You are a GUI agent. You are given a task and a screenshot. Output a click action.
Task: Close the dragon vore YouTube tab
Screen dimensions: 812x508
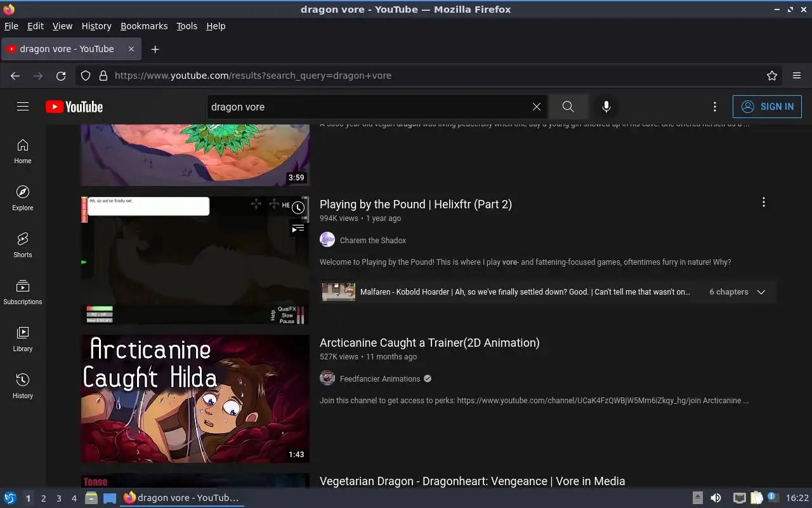pyautogui.click(x=131, y=49)
